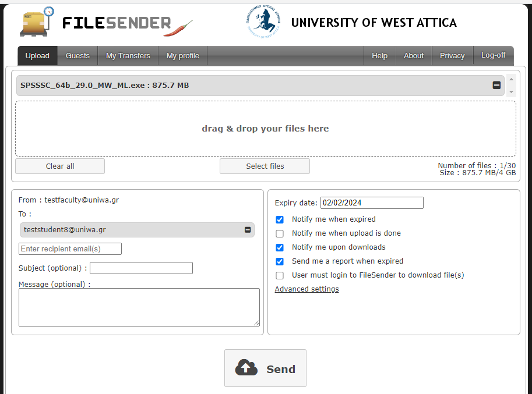Viewport: 532px width, 394px height.
Task: Focus the Enter recipient email(s) field
Action: pyautogui.click(x=70, y=249)
